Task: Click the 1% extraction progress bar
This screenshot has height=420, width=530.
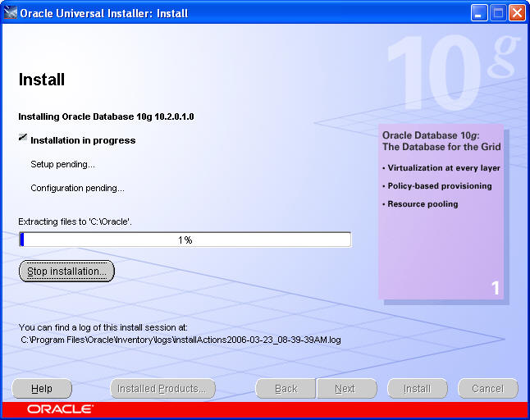Action: coord(185,240)
